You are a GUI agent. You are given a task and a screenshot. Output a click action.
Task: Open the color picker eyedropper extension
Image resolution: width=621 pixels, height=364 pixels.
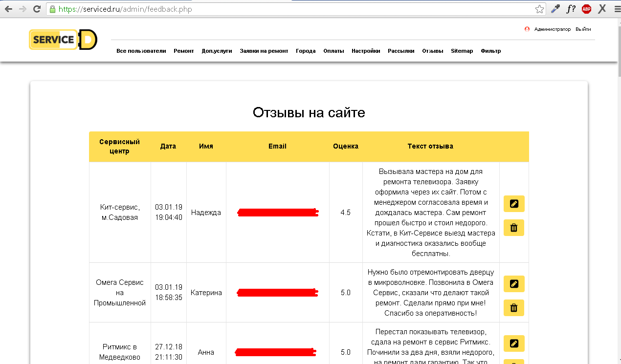pyautogui.click(x=555, y=9)
